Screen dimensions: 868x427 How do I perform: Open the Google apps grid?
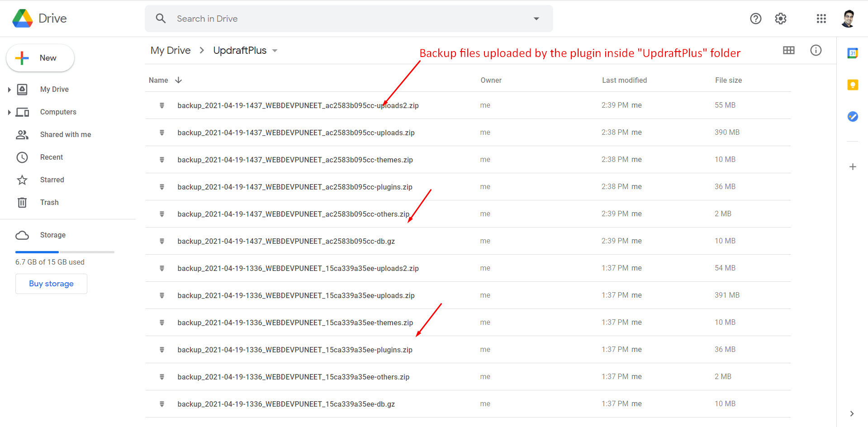[821, 19]
